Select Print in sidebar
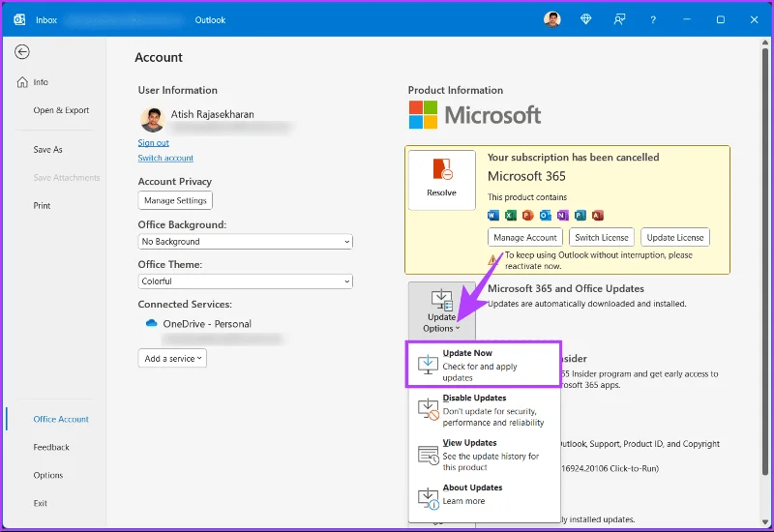774x532 pixels. tap(42, 206)
